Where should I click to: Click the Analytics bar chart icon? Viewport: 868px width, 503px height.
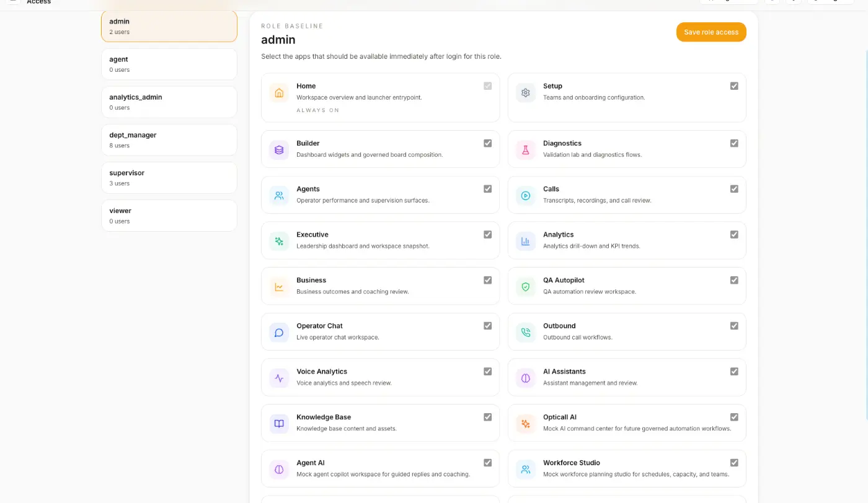point(526,242)
